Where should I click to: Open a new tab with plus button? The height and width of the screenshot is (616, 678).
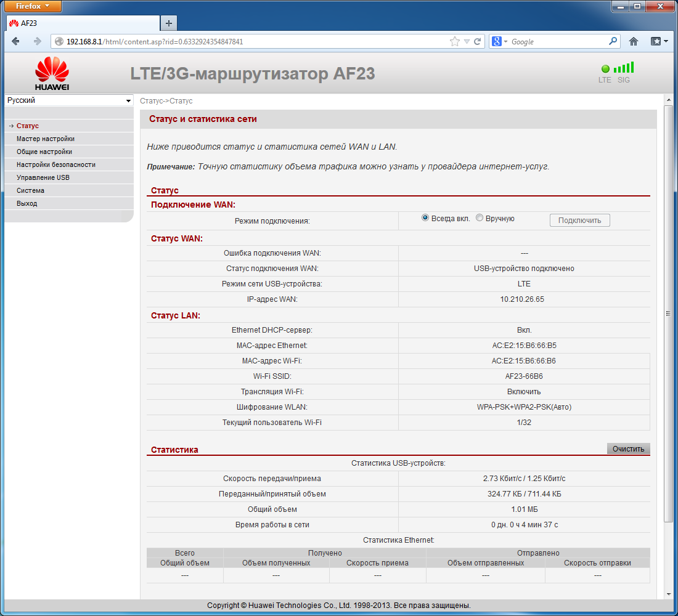[169, 23]
